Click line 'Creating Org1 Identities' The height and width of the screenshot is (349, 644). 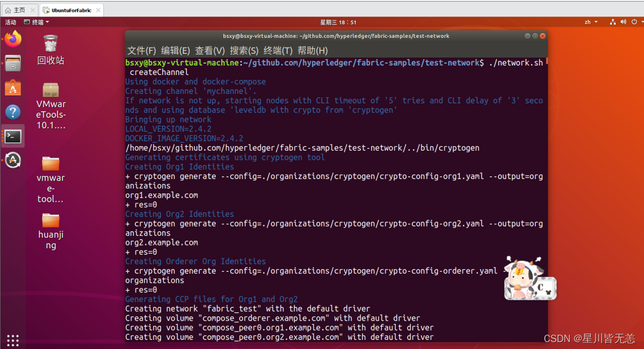click(180, 167)
